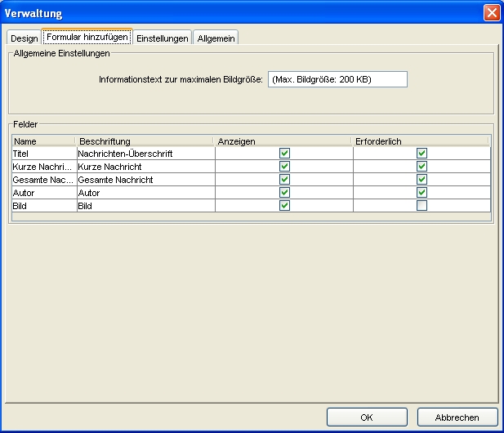This screenshot has height=433, width=504.
Task: Close the Verwaltung dialog window
Action: tap(491, 12)
